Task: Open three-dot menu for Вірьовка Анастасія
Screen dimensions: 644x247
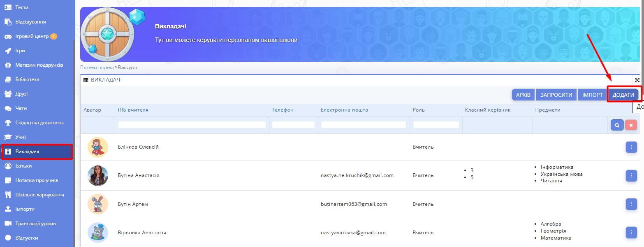Action: coord(631,233)
